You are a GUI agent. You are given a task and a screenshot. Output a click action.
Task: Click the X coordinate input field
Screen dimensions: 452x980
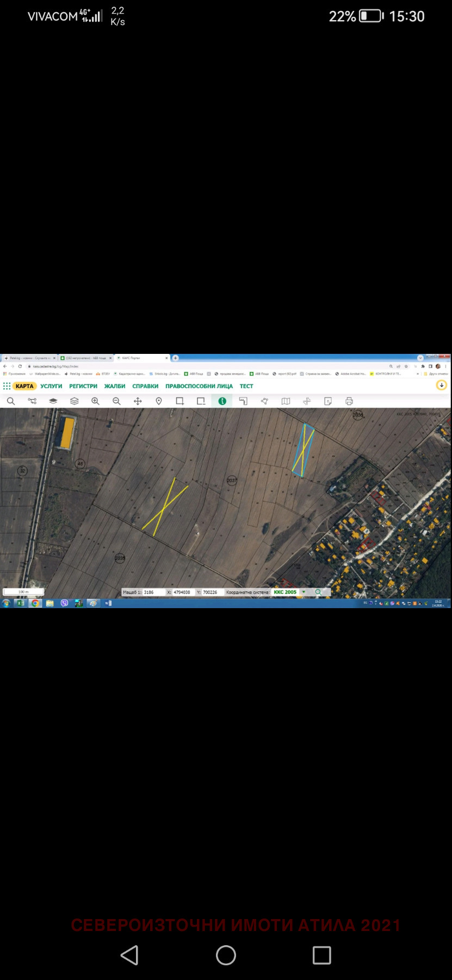tap(183, 592)
